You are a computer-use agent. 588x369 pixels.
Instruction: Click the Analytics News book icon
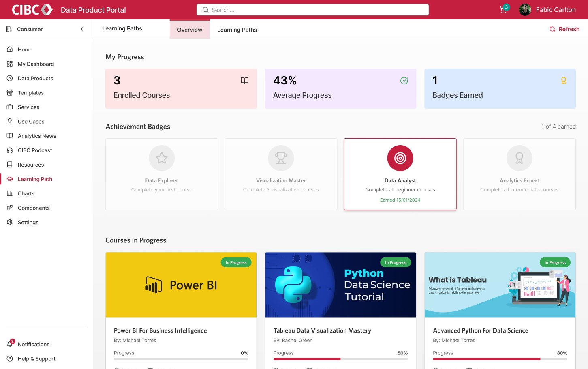click(10, 136)
